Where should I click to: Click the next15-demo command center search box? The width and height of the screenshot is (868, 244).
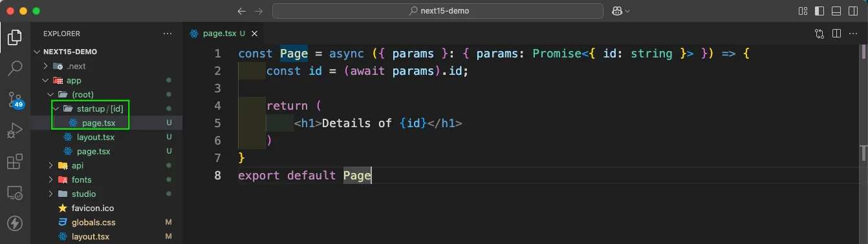[x=438, y=11]
